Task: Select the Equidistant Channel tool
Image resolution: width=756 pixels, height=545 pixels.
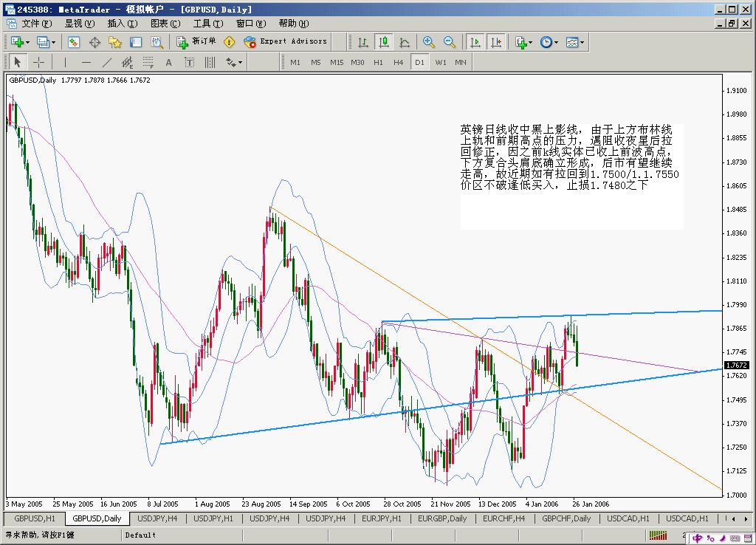Action: click(x=127, y=62)
